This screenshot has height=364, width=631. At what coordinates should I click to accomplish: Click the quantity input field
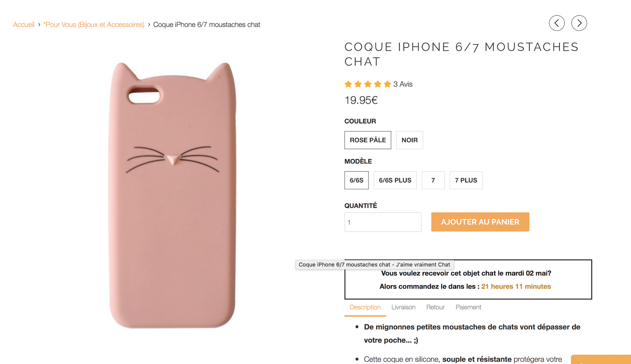[383, 222]
